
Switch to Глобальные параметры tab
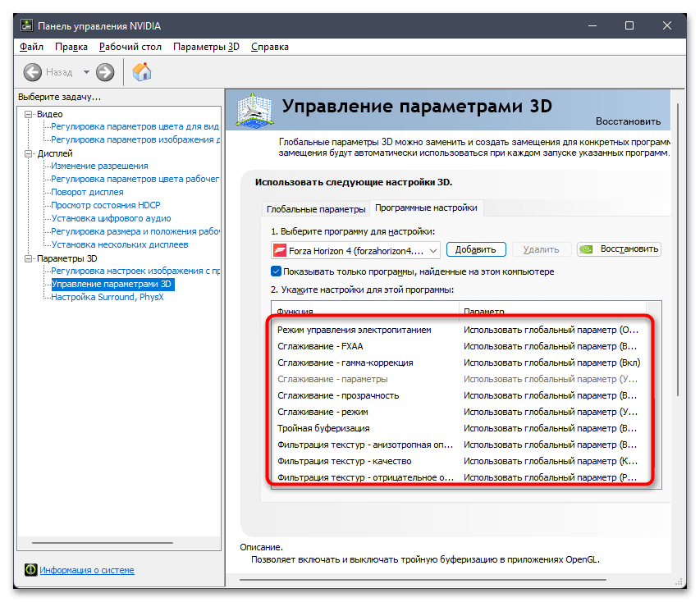(316, 209)
